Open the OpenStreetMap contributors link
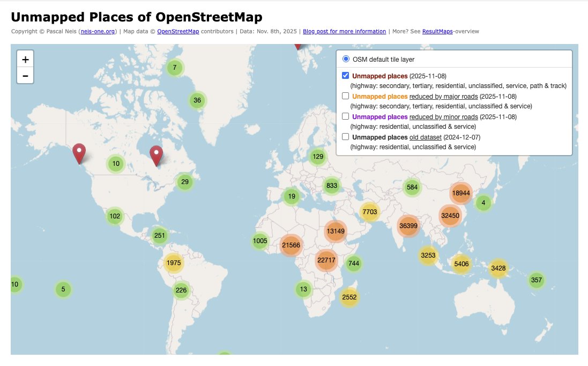588x366 pixels. pyautogui.click(x=178, y=31)
